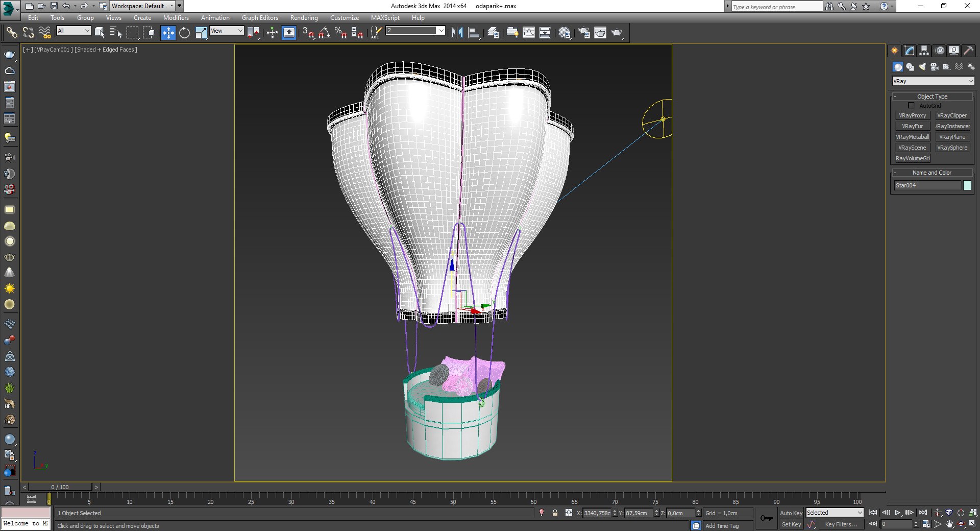
Task: Click the VRayProxy button
Action: 912,115
